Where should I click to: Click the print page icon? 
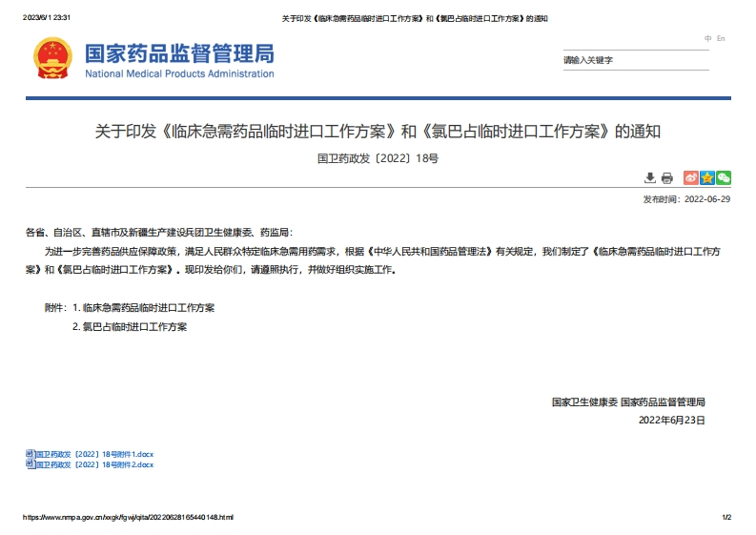[667, 177]
